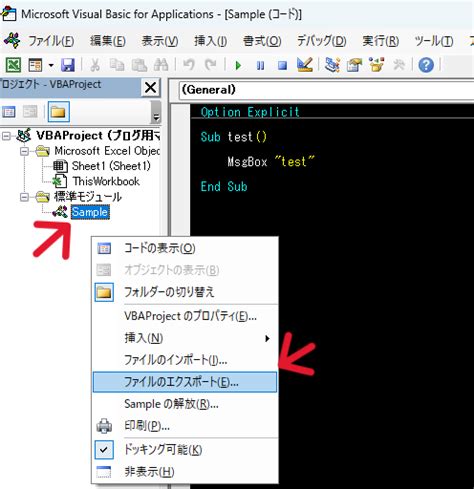Toggle ドッキング可能(K) check item
The width and height of the screenshot is (474, 489).
pyautogui.click(x=185, y=450)
